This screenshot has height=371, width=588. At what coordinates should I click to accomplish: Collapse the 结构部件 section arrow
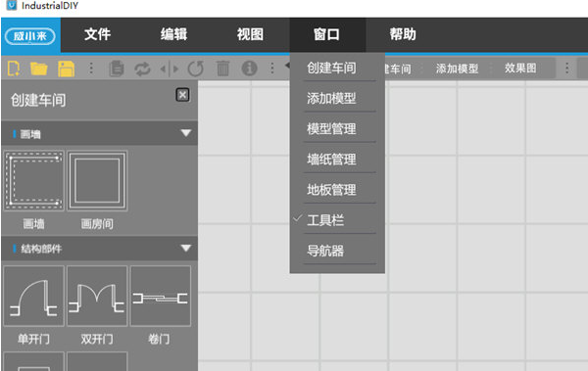(186, 248)
